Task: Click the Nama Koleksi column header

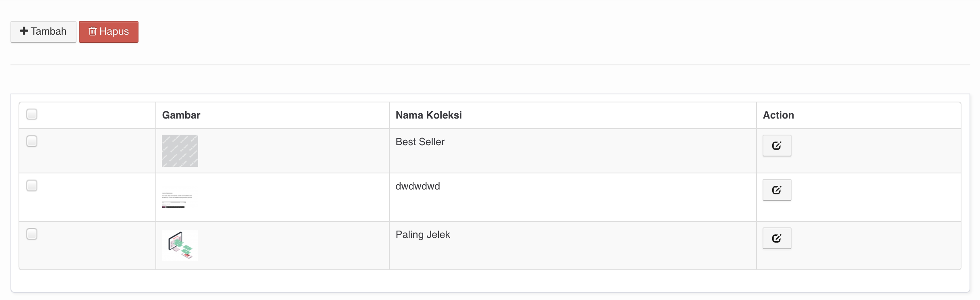Action: pos(429,115)
